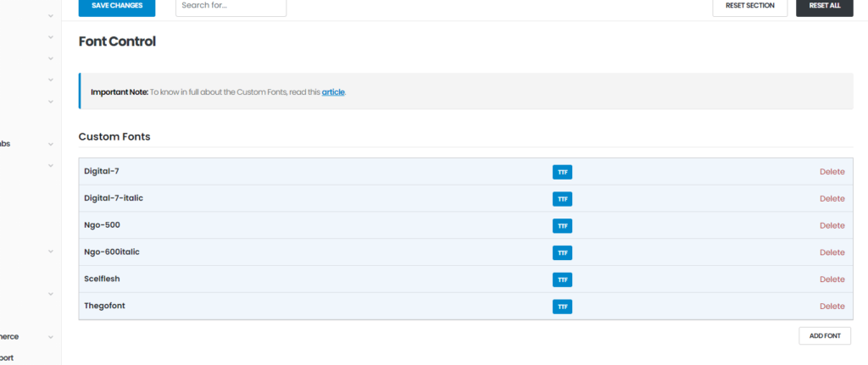
Task: Delete the Digital-7 custom font
Action: [x=832, y=172]
